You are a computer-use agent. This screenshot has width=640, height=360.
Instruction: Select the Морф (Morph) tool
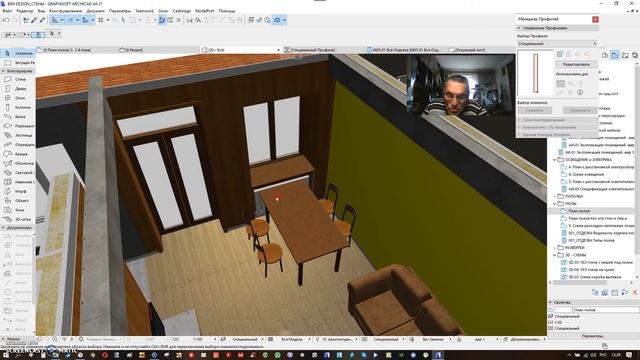click(x=18, y=191)
